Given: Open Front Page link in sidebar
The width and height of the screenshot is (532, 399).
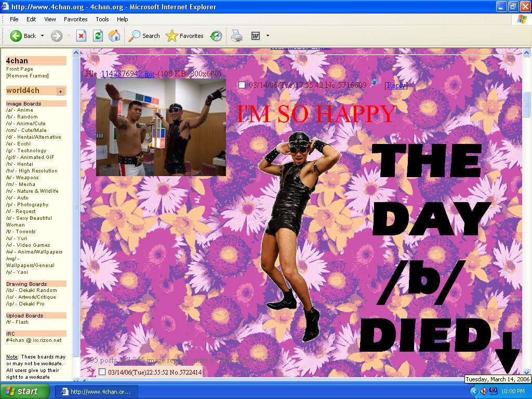Looking at the screenshot, I should click(20, 69).
